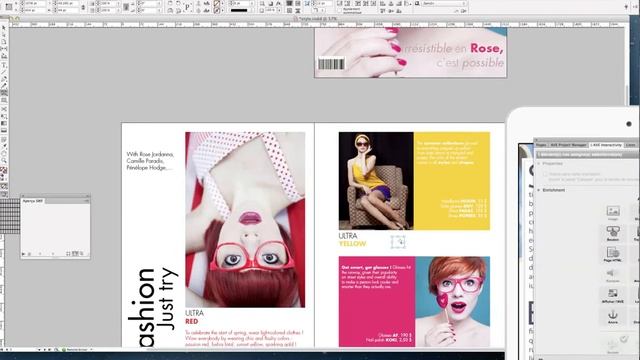This screenshot has width=640, height=360.
Task: Add a Bouton enrichment
Action: tap(613, 232)
